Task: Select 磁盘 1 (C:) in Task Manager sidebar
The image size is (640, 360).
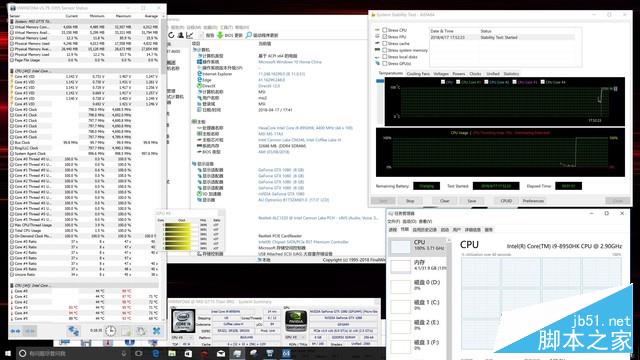Action: point(418,306)
